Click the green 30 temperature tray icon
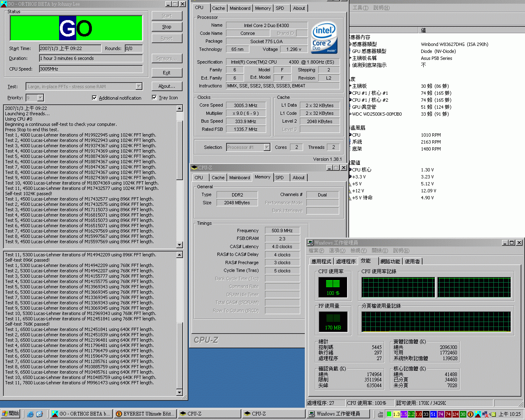The height and width of the screenshot is (420, 525). (463, 414)
